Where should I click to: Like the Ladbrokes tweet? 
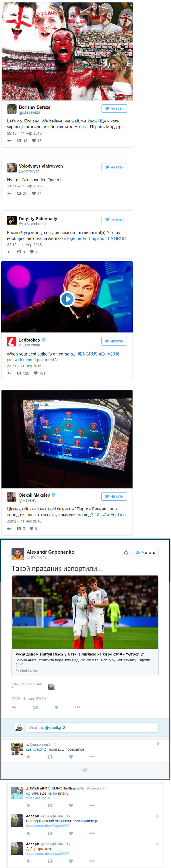tap(36, 373)
